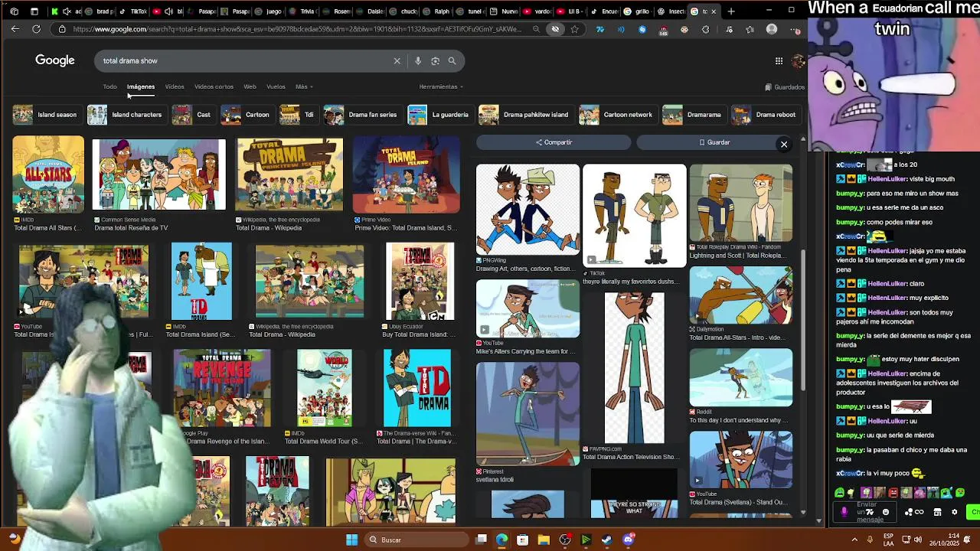
Task: Open a new browser tab
Action: [x=731, y=11]
